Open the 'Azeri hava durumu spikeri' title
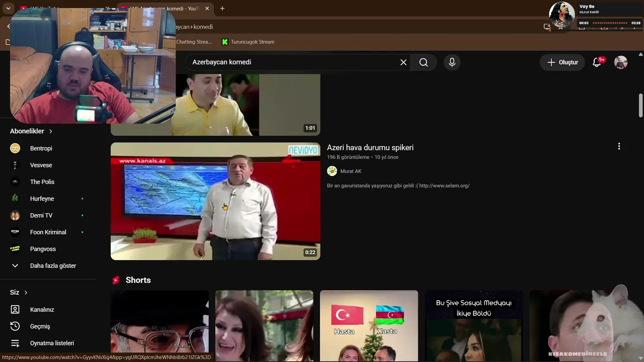Viewport: 644px width, 362px height. [x=370, y=147]
